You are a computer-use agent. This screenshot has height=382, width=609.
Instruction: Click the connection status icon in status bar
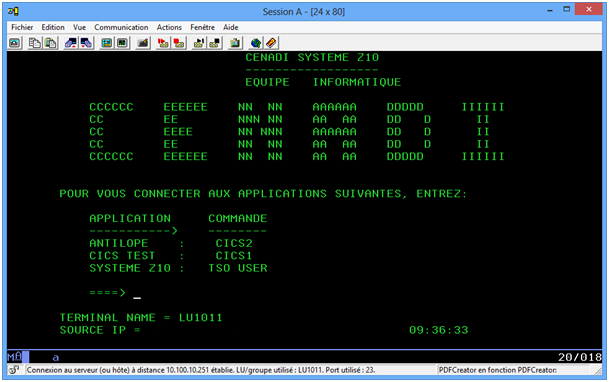(x=14, y=370)
